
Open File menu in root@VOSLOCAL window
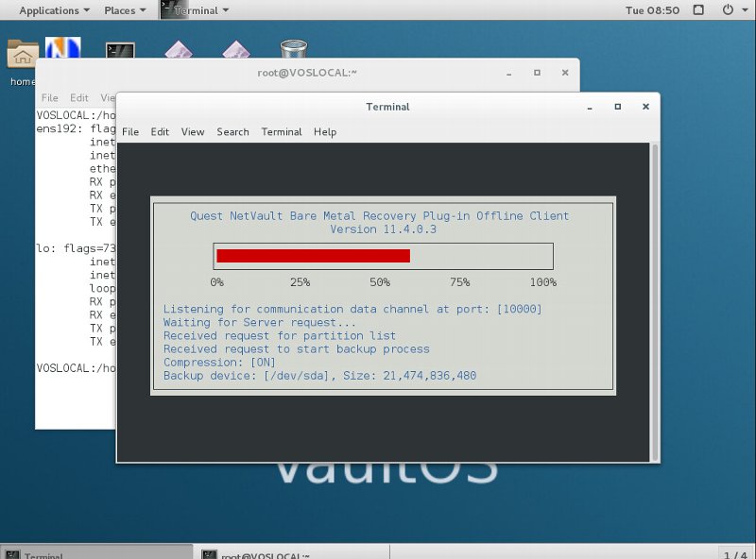click(50, 98)
